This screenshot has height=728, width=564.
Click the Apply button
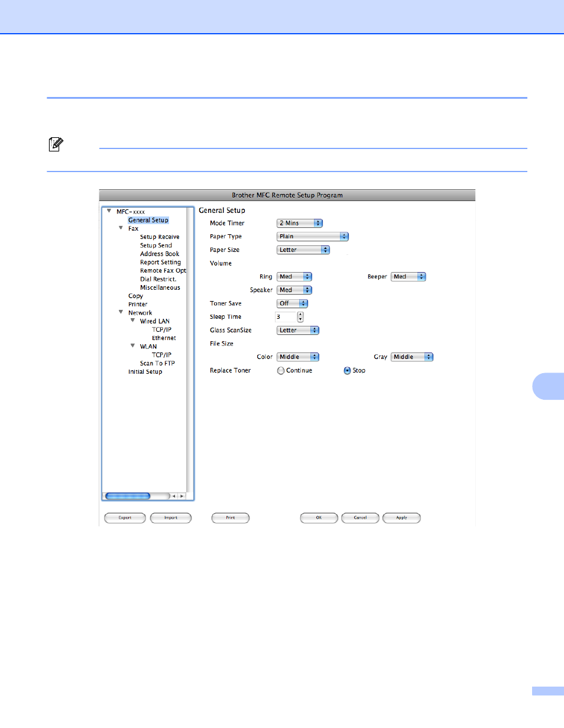[401, 517]
